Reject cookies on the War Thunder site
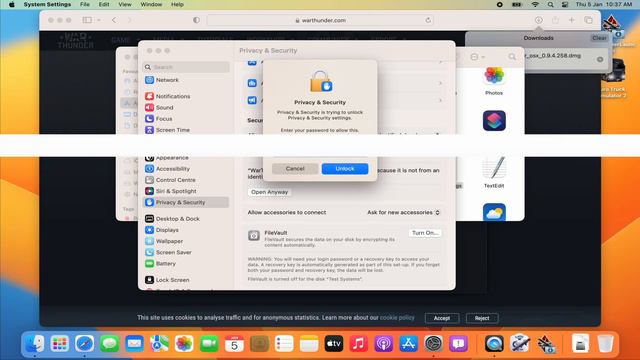Viewport: 640px width, 360px height. pyautogui.click(x=482, y=318)
